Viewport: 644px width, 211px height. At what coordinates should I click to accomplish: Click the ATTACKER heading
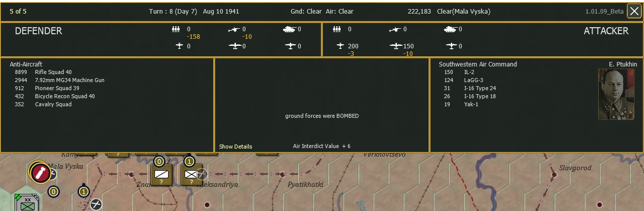point(606,31)
